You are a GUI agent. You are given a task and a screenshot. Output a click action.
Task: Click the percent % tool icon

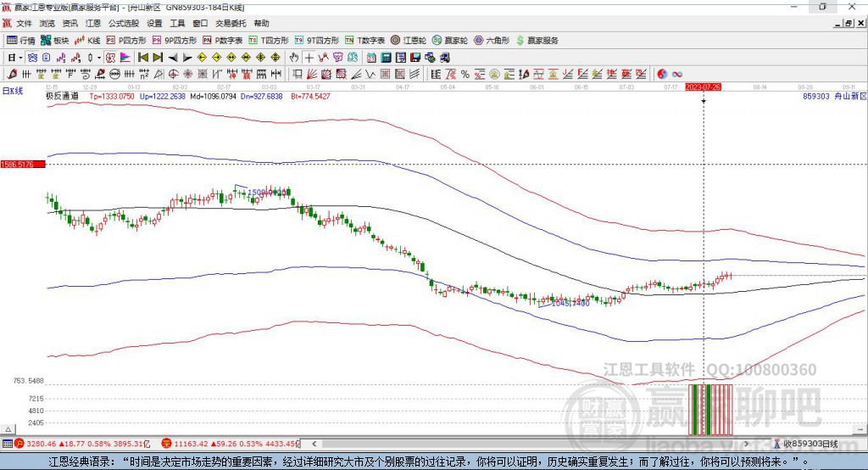pos(465,75)
